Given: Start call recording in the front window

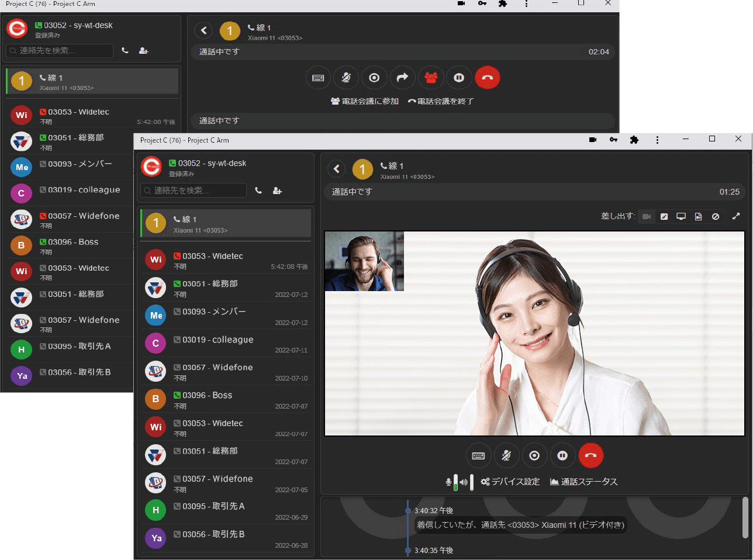Looking at the screenshot, I should (x=534, y=455).
